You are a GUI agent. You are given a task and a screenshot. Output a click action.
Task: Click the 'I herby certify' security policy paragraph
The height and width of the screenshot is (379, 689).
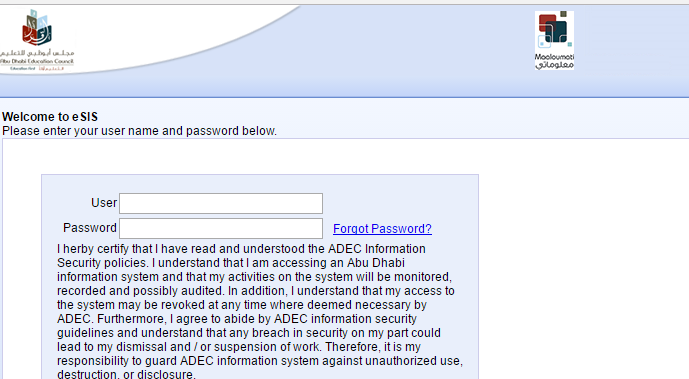coord(260,311)
